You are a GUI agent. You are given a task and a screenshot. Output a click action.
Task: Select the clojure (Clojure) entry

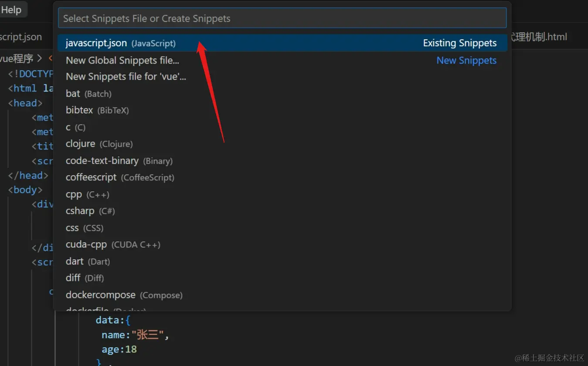(x=282, y=144)
